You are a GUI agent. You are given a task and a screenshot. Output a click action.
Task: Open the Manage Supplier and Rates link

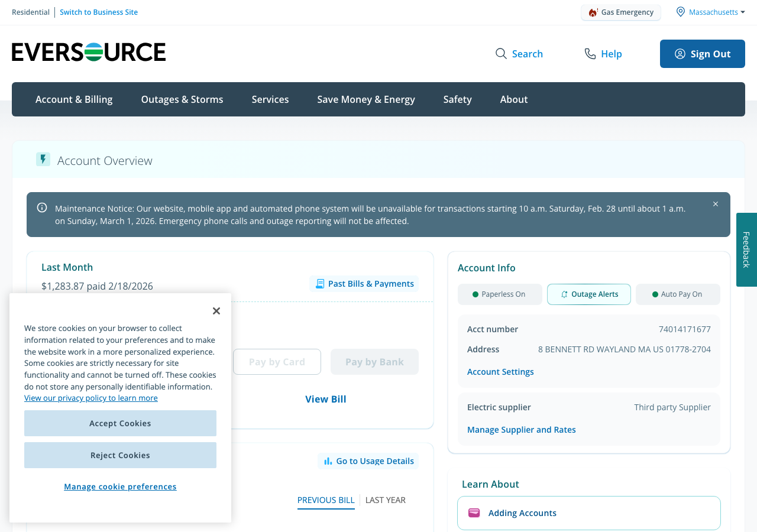pos(521,430)
